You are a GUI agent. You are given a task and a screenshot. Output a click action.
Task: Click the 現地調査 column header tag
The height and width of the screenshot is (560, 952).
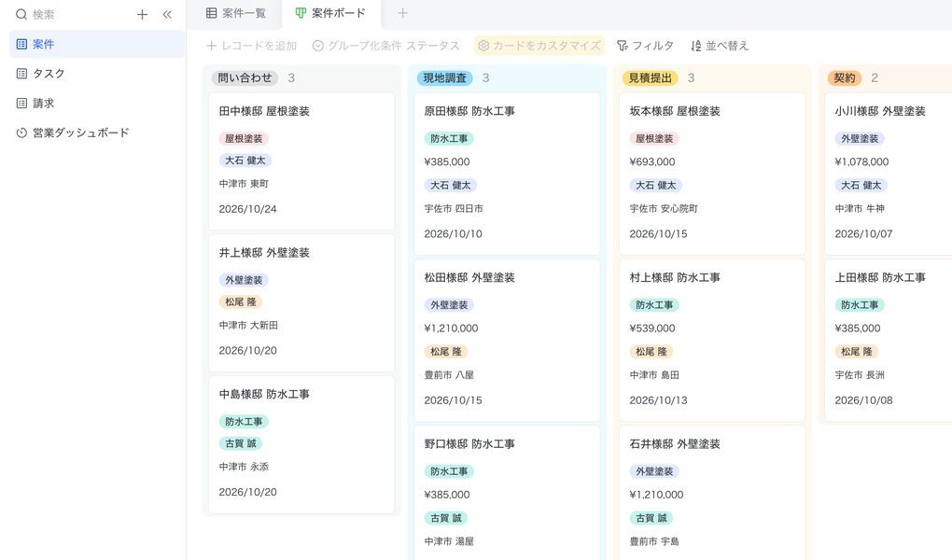tap(445, 77)
